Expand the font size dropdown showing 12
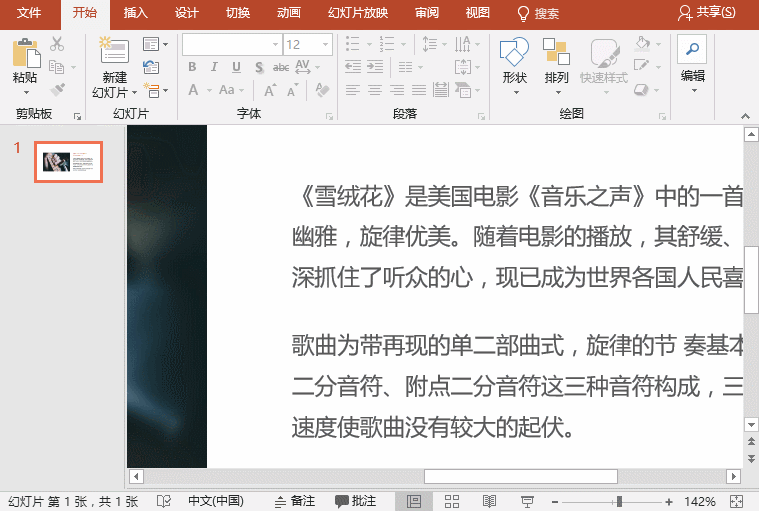 click(325, 45)
